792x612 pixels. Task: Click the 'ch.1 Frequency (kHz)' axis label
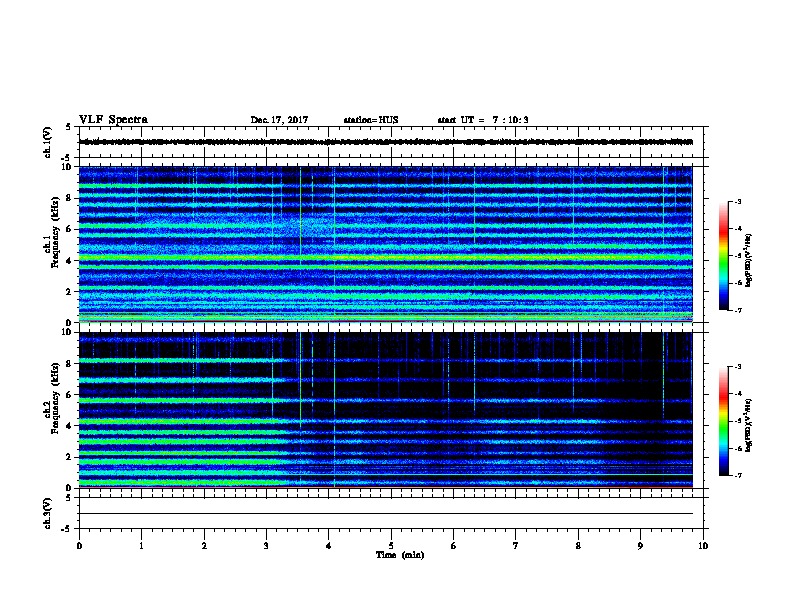[x=52, y=233]
